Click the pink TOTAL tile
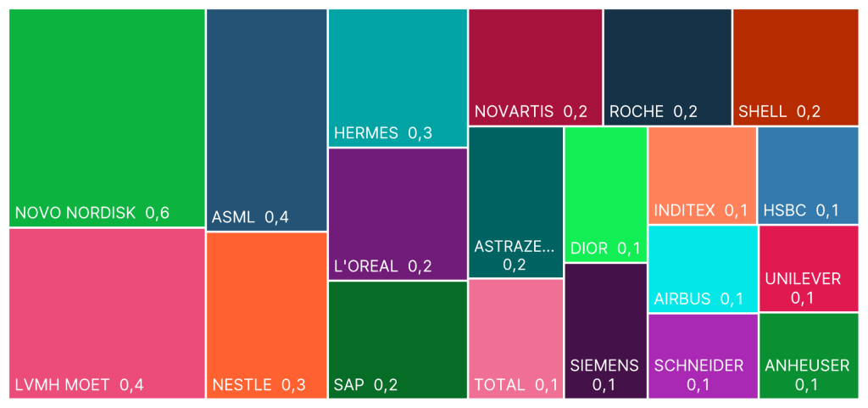 click(x=515, y=338)
